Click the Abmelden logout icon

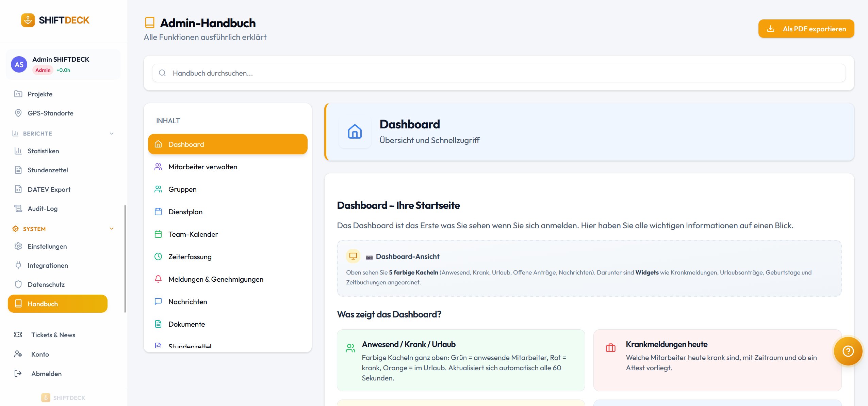[x=18, y=374]
